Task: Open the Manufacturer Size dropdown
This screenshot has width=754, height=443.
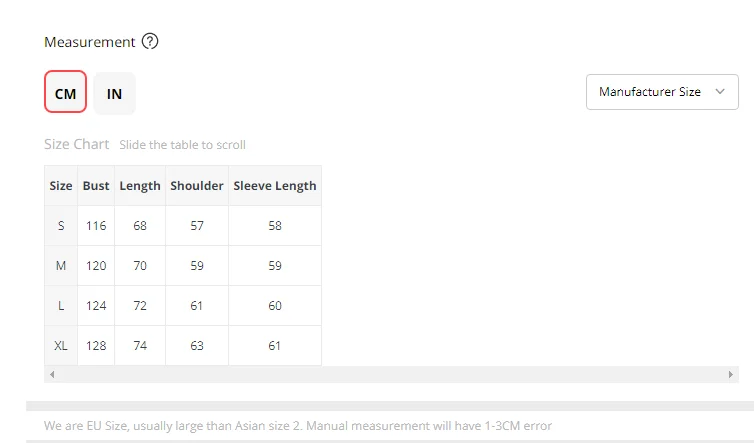Action: pyautogui.click(x=662, y=92)
